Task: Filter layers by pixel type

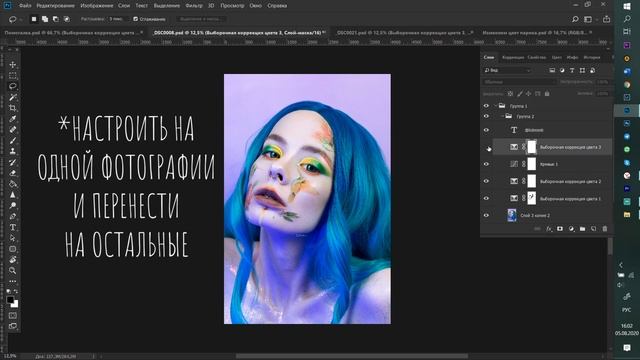Action: 552,70
